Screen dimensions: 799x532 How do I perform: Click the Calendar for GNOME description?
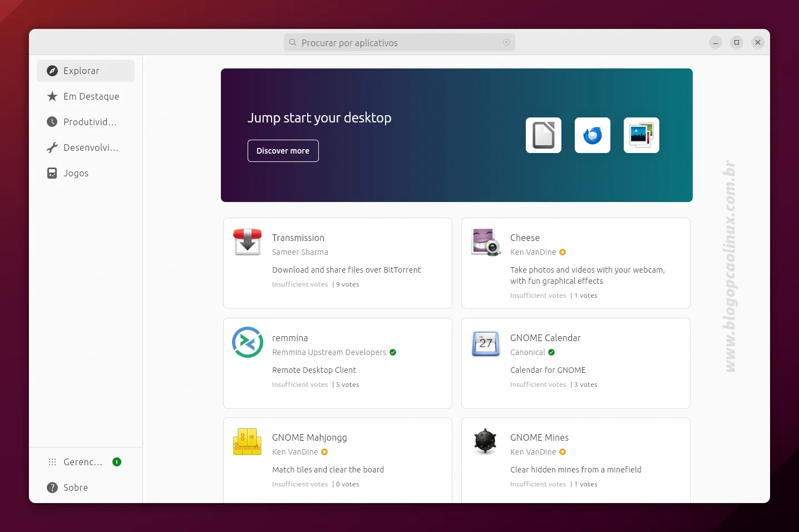(548, 370)
